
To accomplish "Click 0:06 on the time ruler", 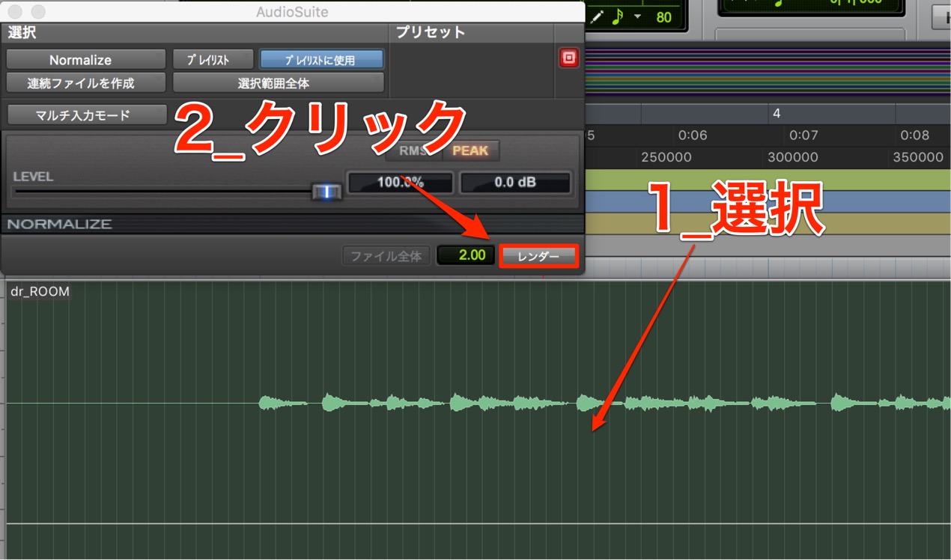I will 693,136.
